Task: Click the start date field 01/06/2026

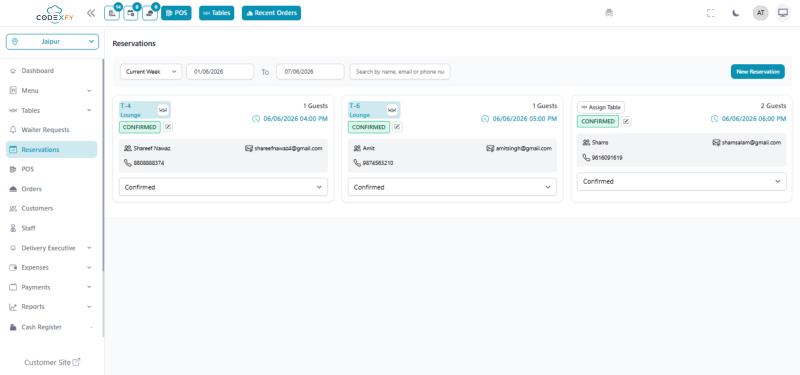Action: coord(220,72)
